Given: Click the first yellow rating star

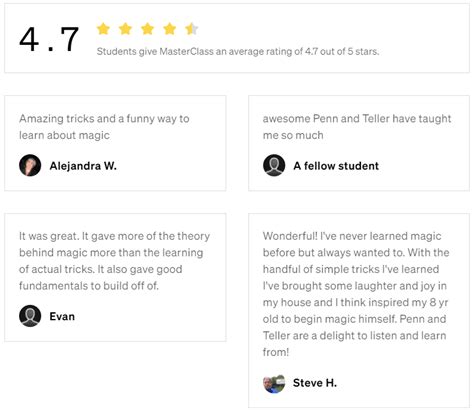Looking at the screenshot, I should 103,29.
